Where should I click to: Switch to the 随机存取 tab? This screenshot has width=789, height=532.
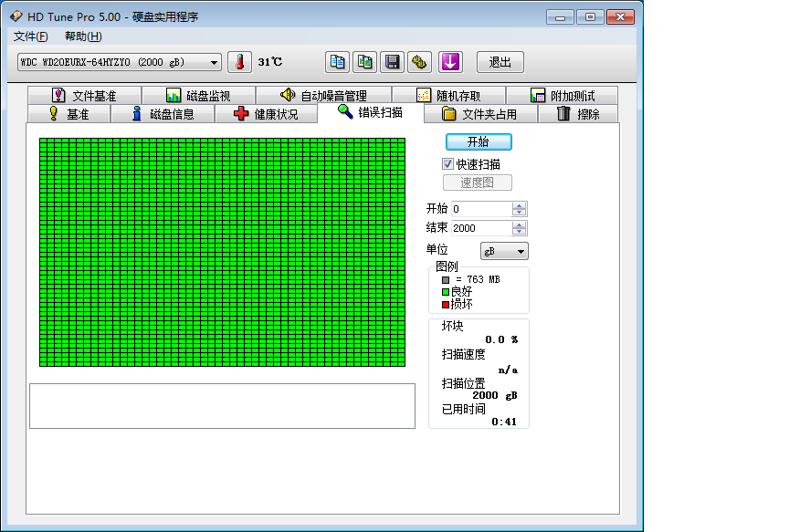tap(449, 95)
